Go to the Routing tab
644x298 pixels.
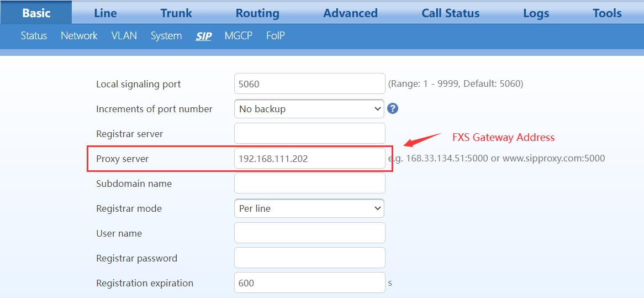(x=257, y=13)
